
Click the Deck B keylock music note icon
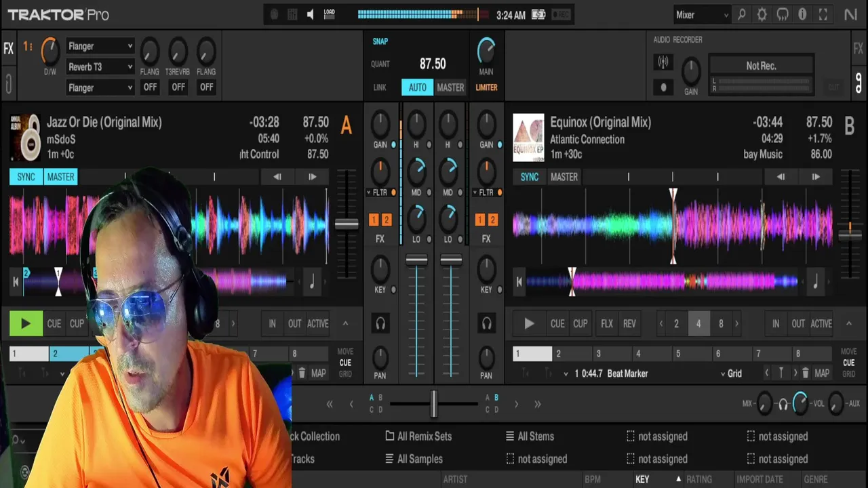(816, 281)
